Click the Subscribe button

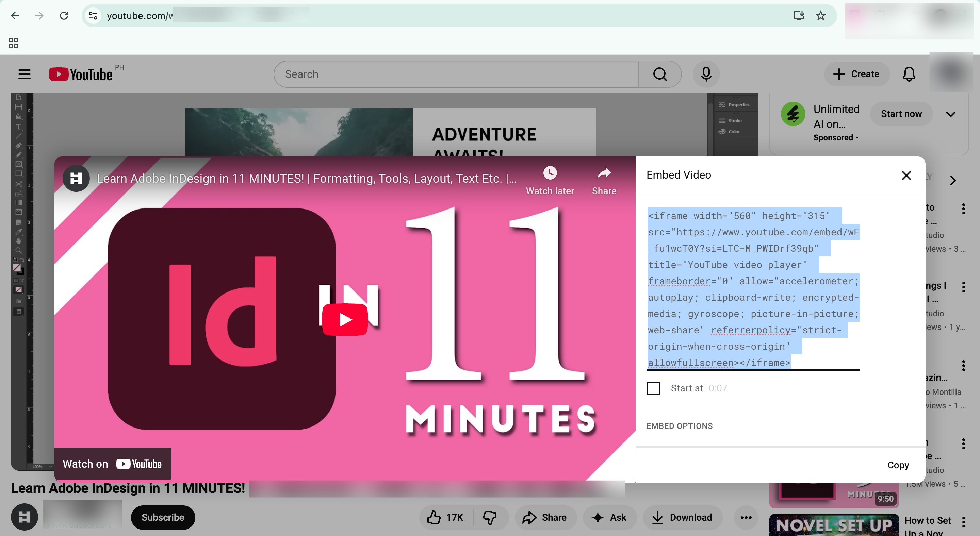pyautogui.click(x=163, y=517)
